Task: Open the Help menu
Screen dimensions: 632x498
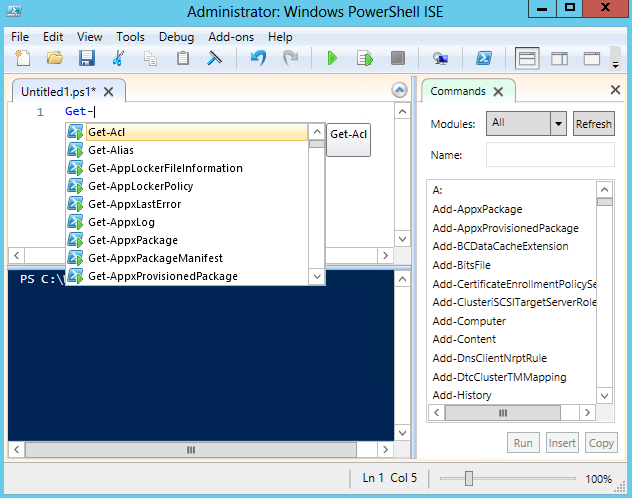Action: click(x=280, y=37)
